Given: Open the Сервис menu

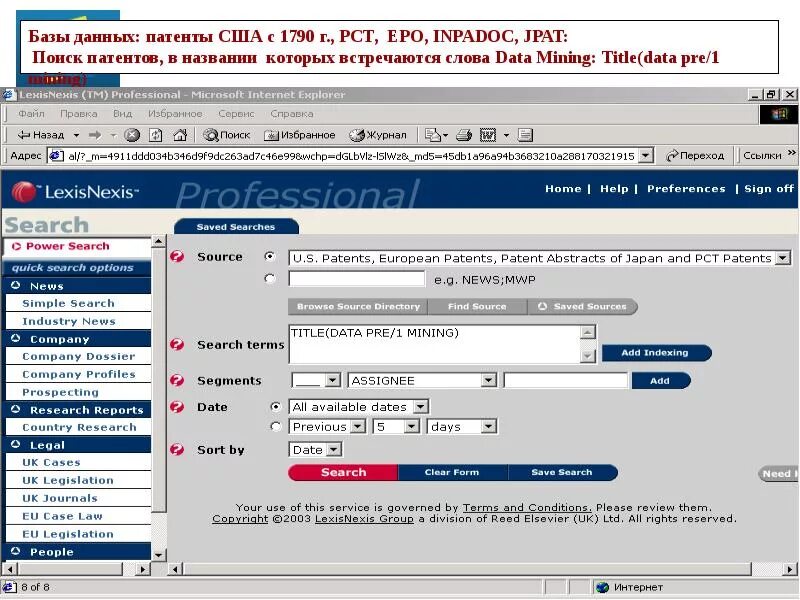Looking at the screenshot, I should [x=236, y=114].
